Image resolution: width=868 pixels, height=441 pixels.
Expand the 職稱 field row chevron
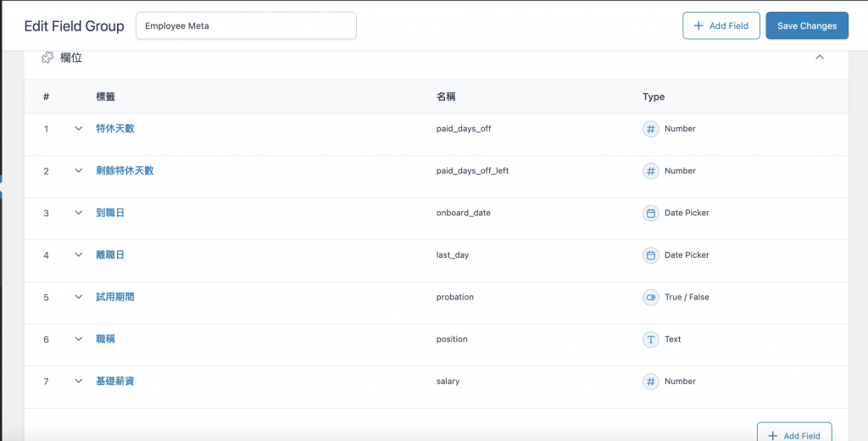click(x=79, y=339)
